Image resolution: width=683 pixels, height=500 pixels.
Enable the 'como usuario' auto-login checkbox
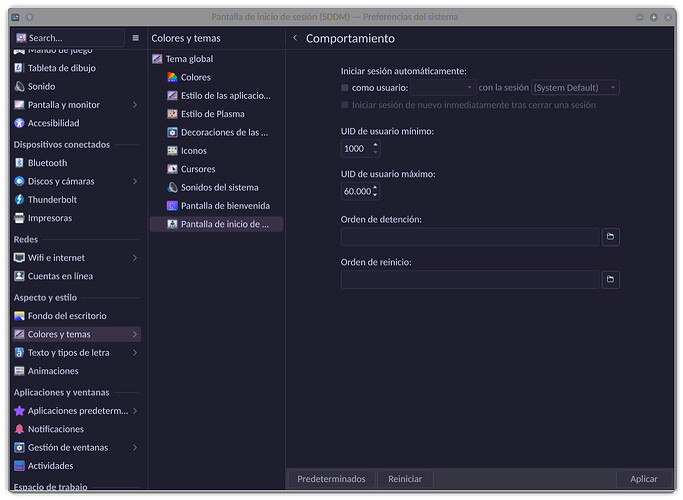pyautogui.click(x=345, y=88)
